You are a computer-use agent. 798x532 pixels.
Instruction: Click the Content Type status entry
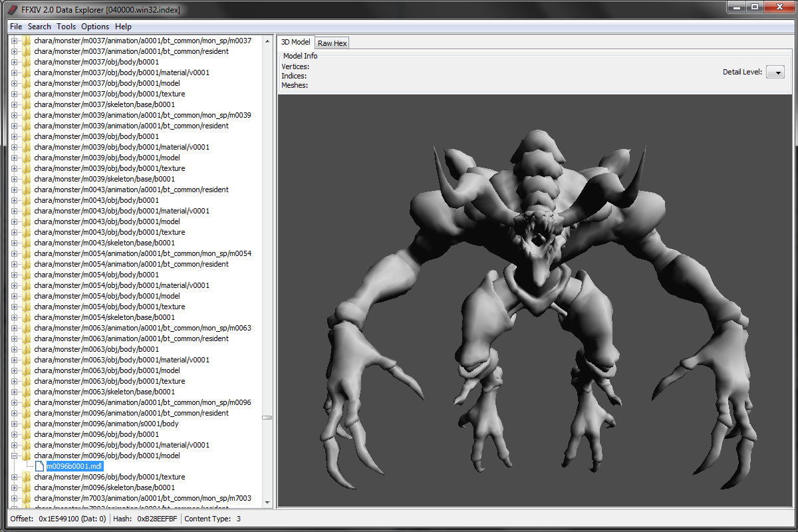click(213, 519)
